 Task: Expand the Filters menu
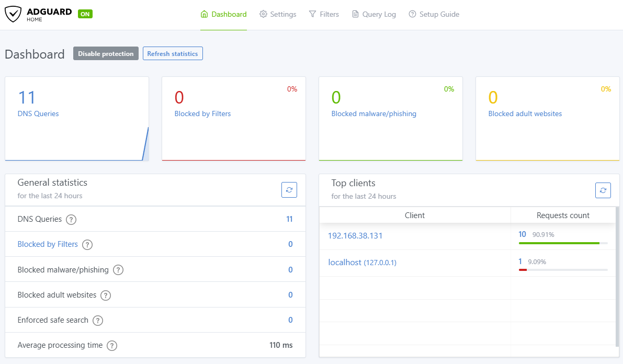click(324, 14)
